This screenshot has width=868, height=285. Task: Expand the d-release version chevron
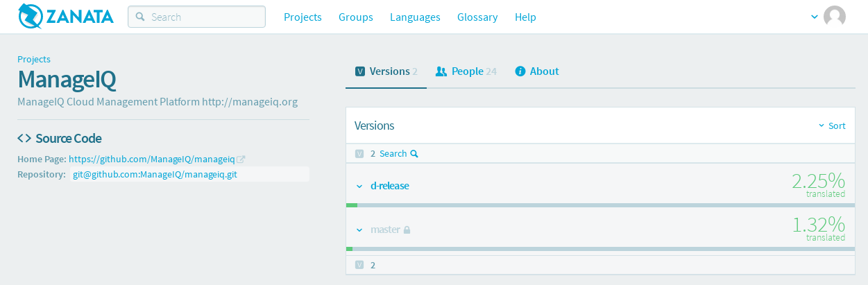pos(359,186)
